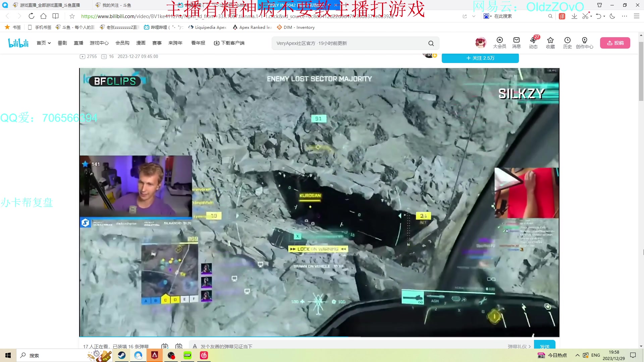Click the 关注 2.5万 follow button
Screen dimensions: 644x362
click(x=480, y=58)
